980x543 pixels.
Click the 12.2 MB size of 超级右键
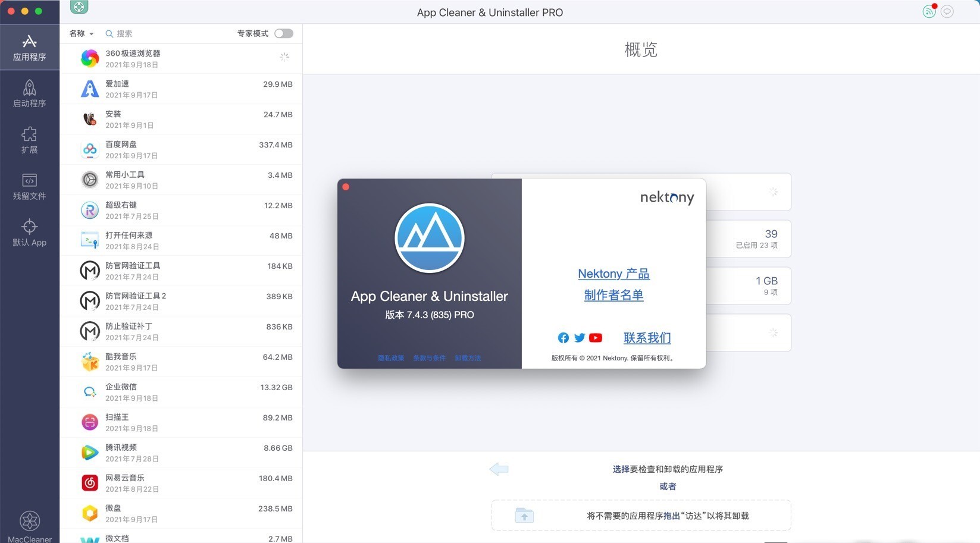(278, 206)
